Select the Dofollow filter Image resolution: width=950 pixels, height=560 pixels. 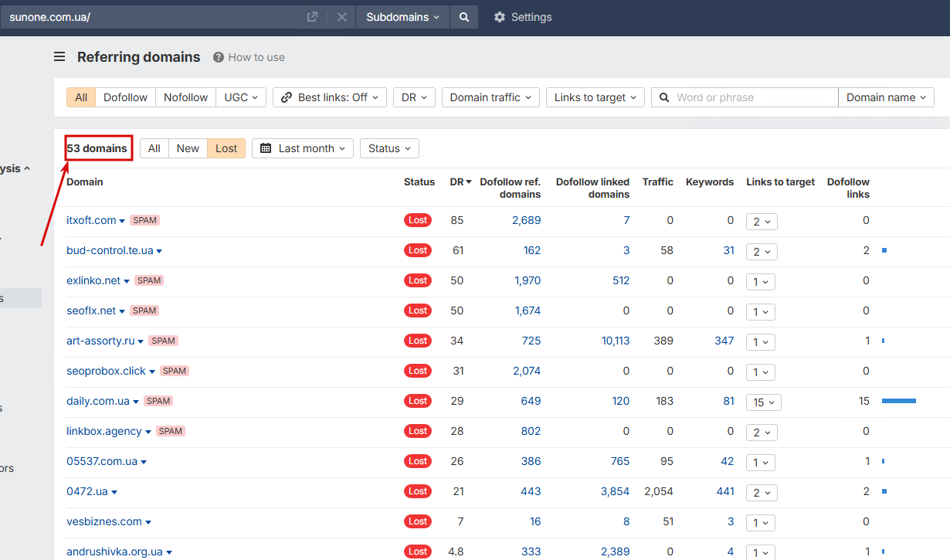(125, 97)
